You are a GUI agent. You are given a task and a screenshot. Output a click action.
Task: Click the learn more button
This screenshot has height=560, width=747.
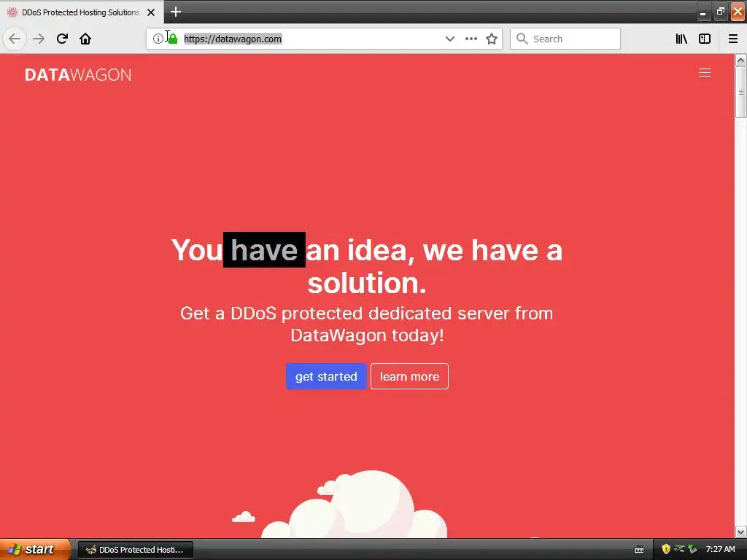pyautogui.click(x=409, y=376)
